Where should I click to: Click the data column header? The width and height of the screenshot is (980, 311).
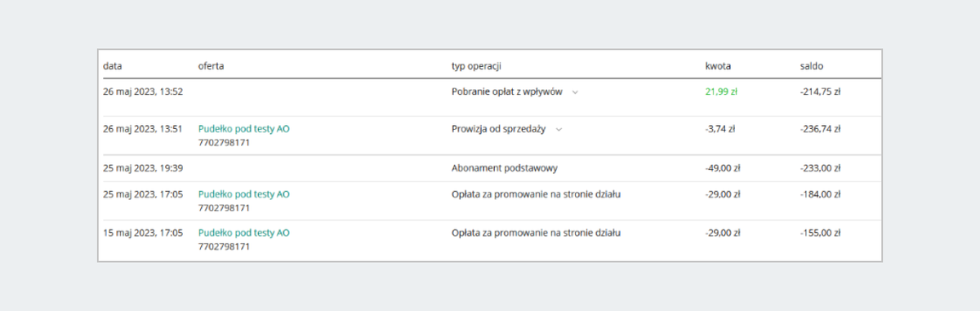[x=112, y=65]
